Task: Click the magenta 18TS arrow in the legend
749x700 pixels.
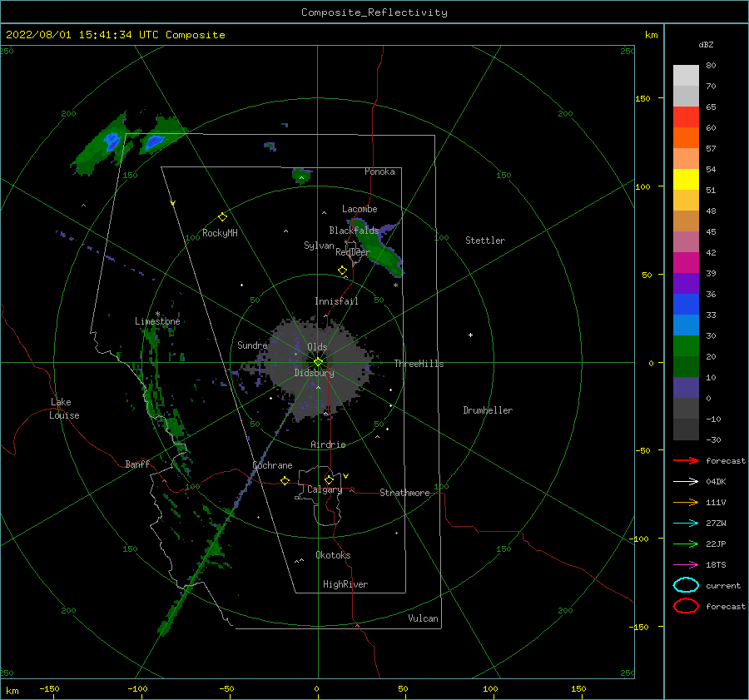Action: tap(686, 565)
